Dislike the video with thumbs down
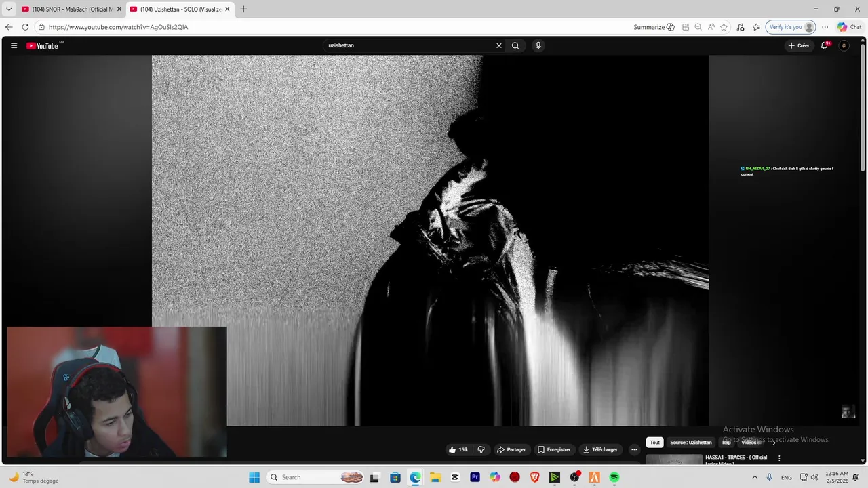This screenshot has height=488, width=868. (x=481, y=449)
